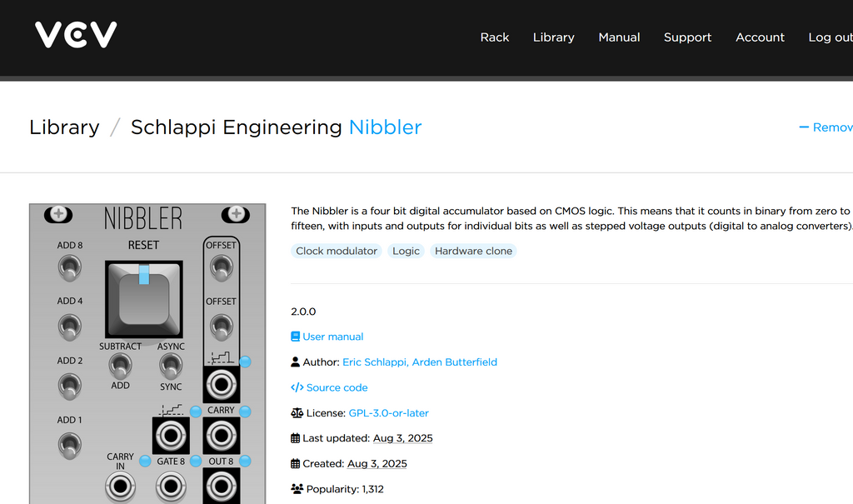
Task: Click the code brackets icon
Action: coord(297,387)
